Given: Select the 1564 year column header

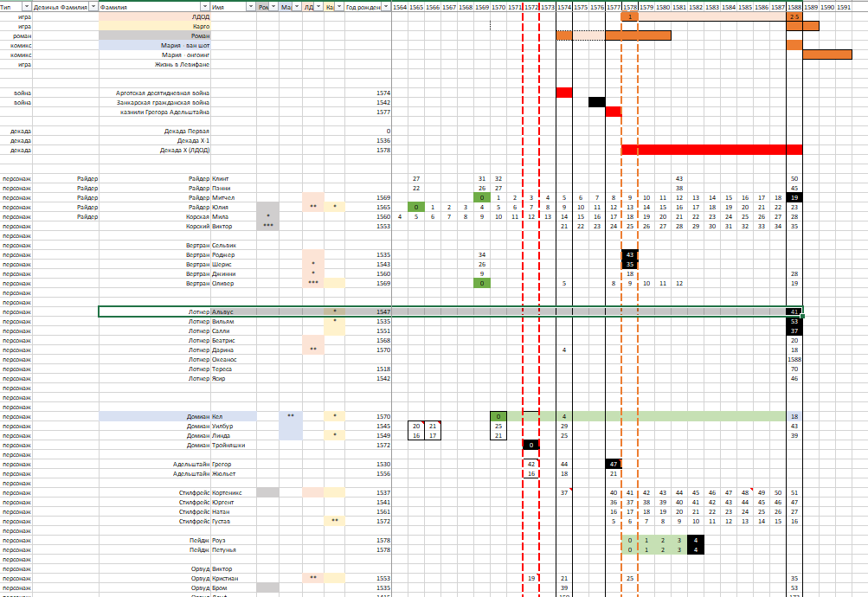Looking at the screenshot, I should 400,7.
